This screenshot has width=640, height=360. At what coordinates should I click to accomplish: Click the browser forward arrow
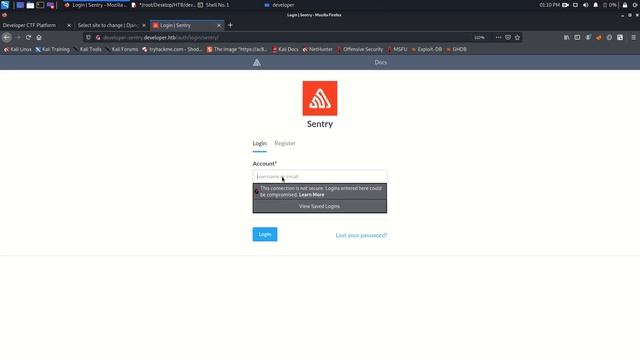point(18,38)
